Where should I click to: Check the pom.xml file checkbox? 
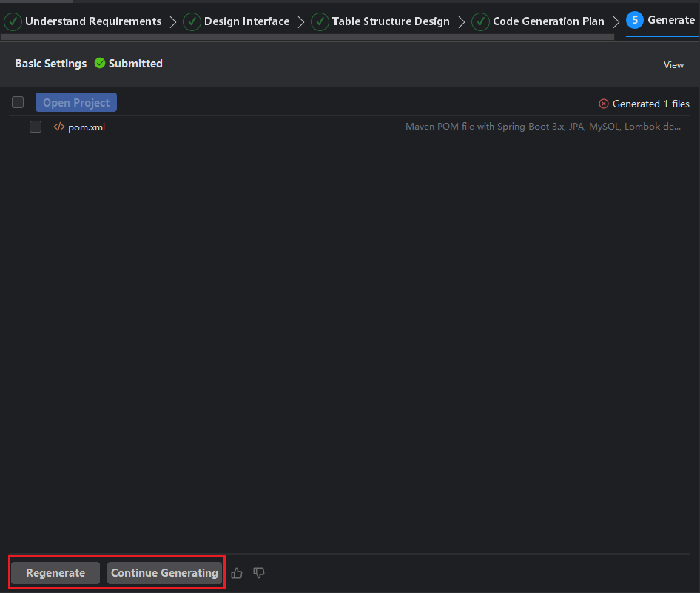[36, 127]
